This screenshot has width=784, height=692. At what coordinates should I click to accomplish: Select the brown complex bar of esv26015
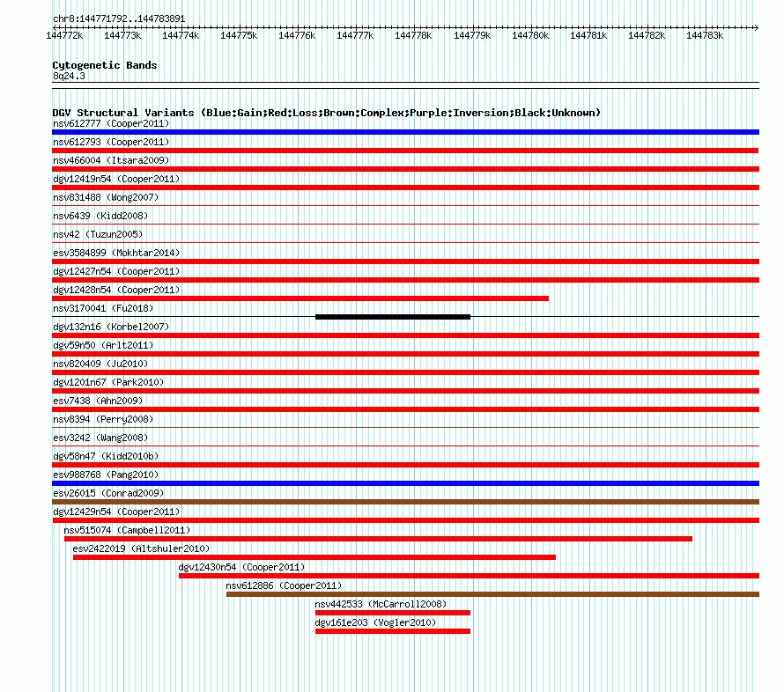[x=405, y=502]
